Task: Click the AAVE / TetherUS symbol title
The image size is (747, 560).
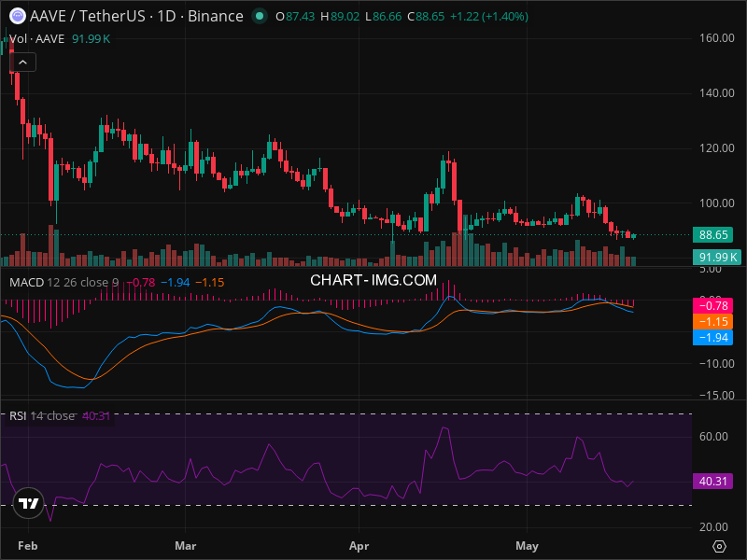Action: click(x=136, y=16)
